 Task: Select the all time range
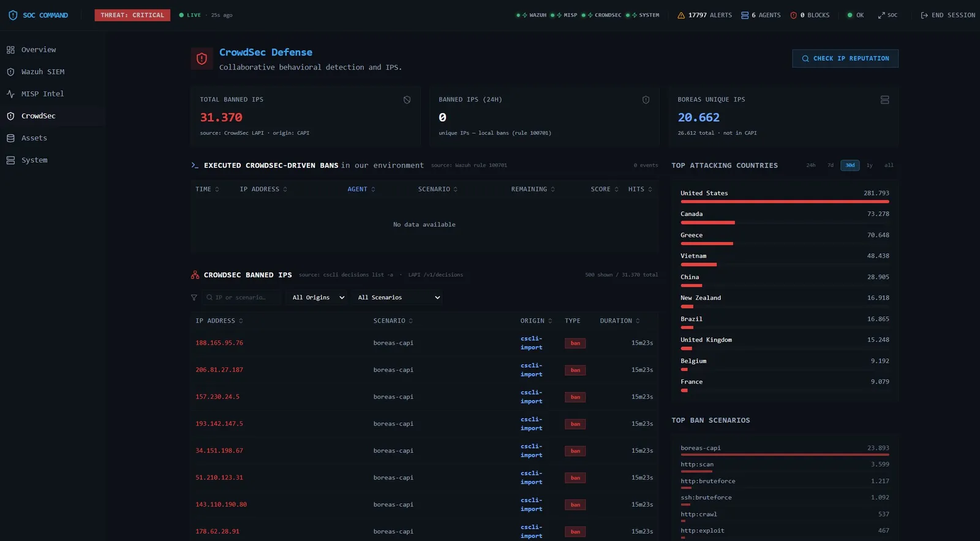tap(889, 165)
